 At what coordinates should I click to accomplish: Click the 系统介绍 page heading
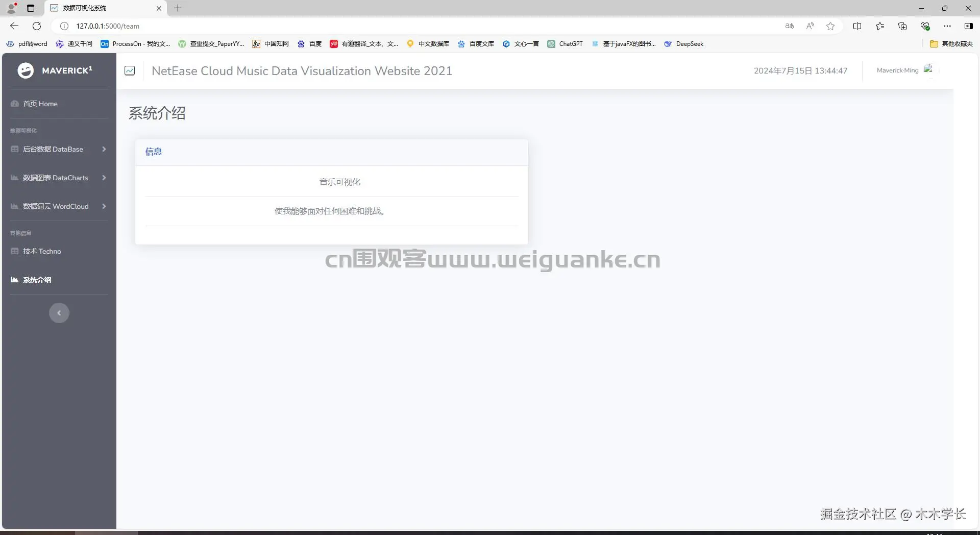coord(157,113)
